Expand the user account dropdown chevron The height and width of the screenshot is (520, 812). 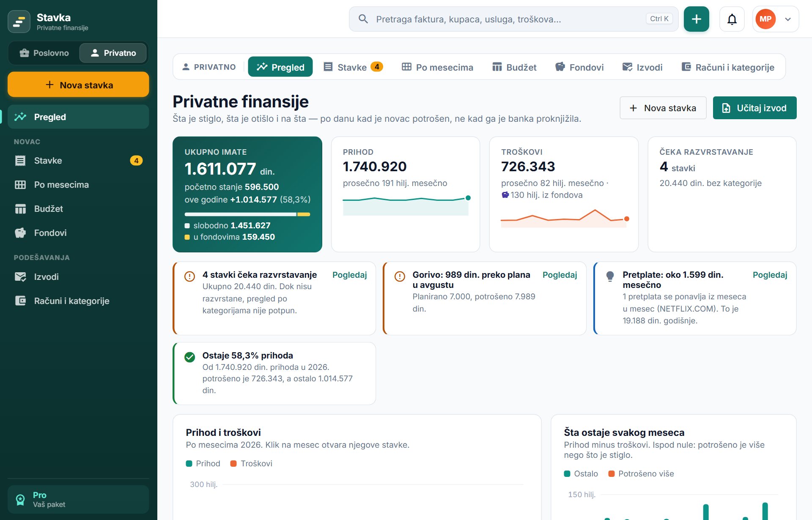[787, 19]
